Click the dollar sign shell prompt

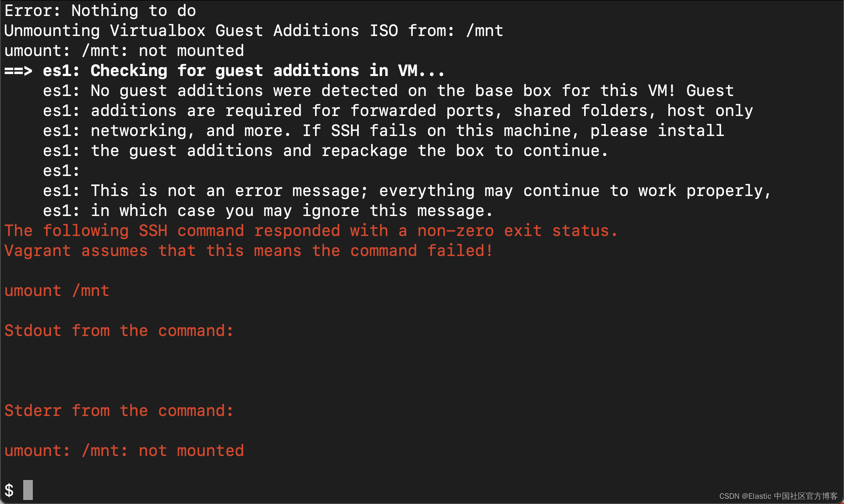click(9, 490)
